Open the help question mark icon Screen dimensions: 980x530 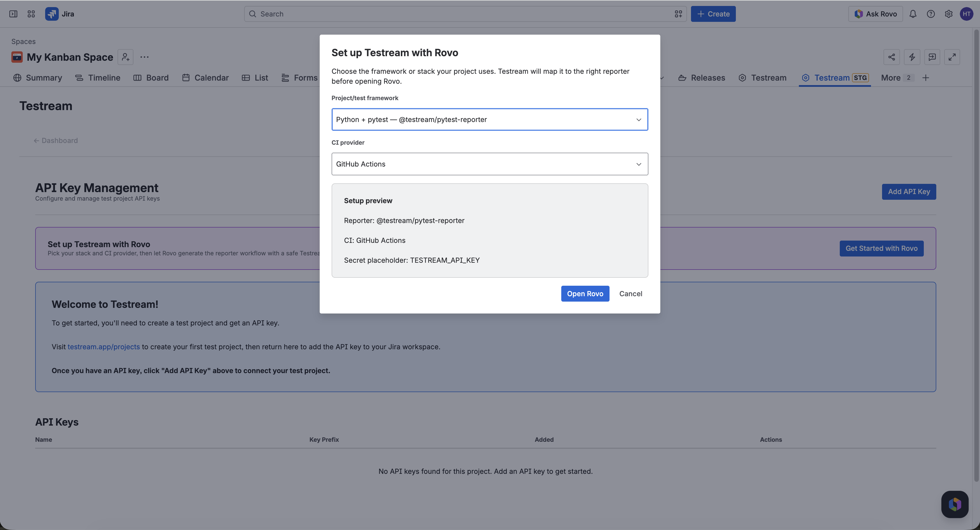tap(931, 14)
